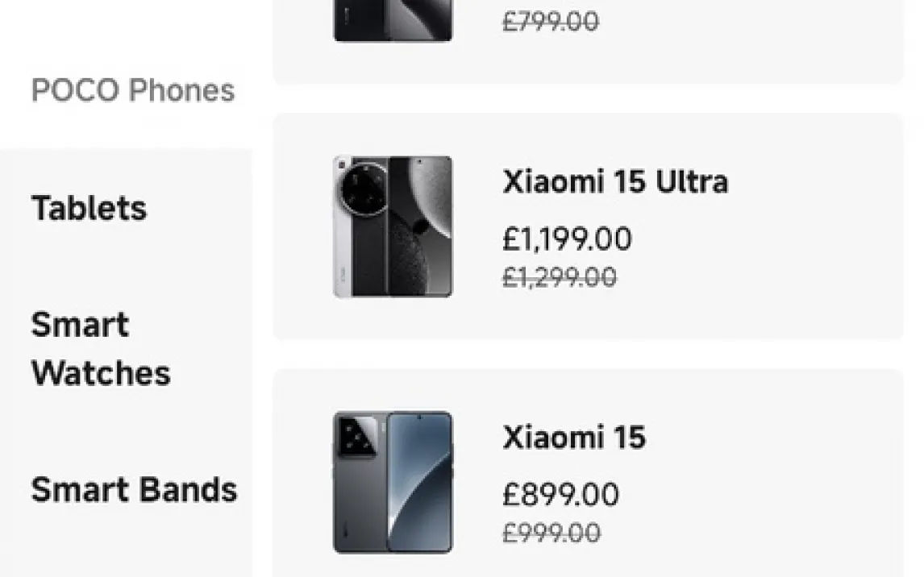
Task: Click the grey rear panel of Xiaomi 15
Action: pyautogui.click(x=359, y=508)
